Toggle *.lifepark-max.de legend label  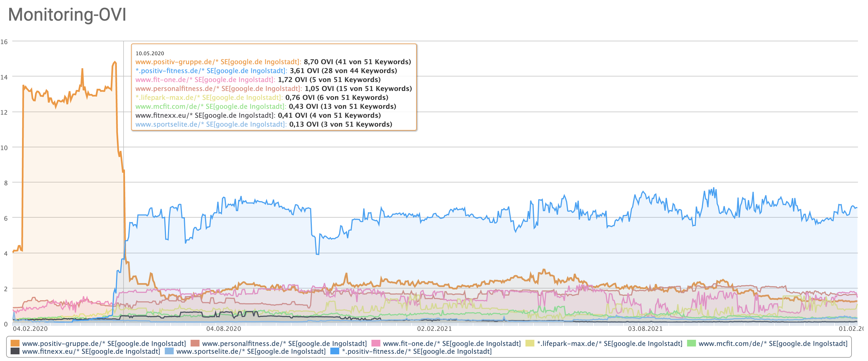tap(609, 343)
